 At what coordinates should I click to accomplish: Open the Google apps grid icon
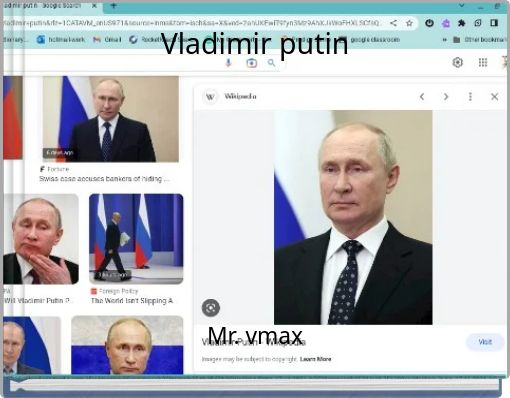tap(483, 62)
